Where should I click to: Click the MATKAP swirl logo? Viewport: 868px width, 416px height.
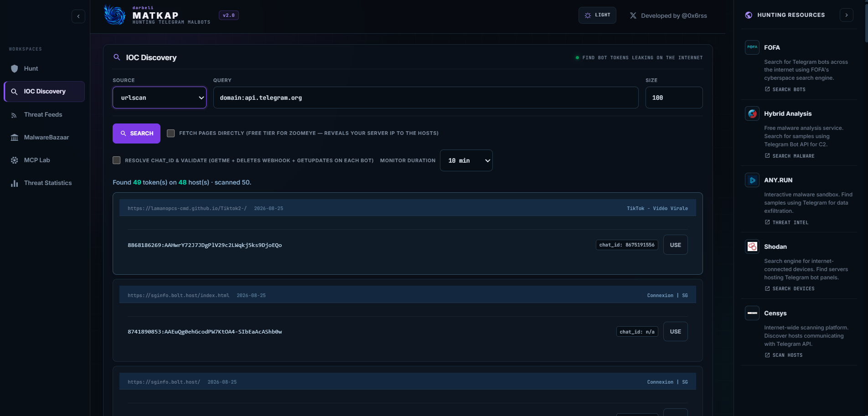(x=114, y=15)
